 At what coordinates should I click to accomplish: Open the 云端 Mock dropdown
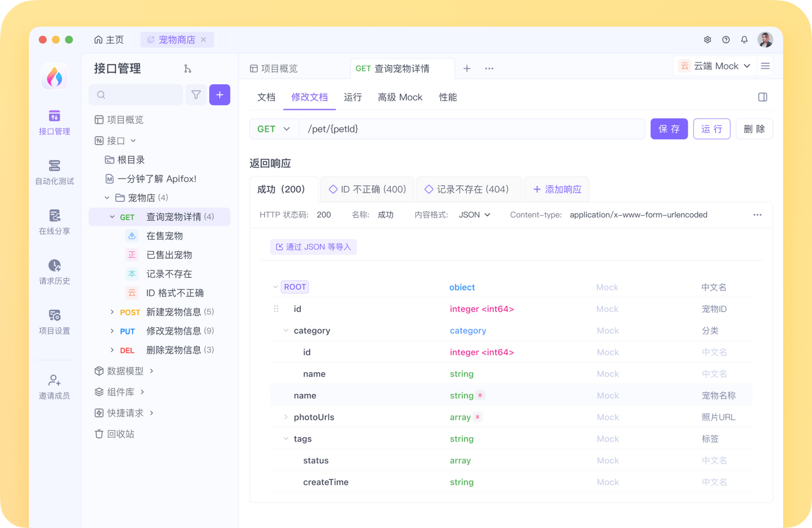715,65
